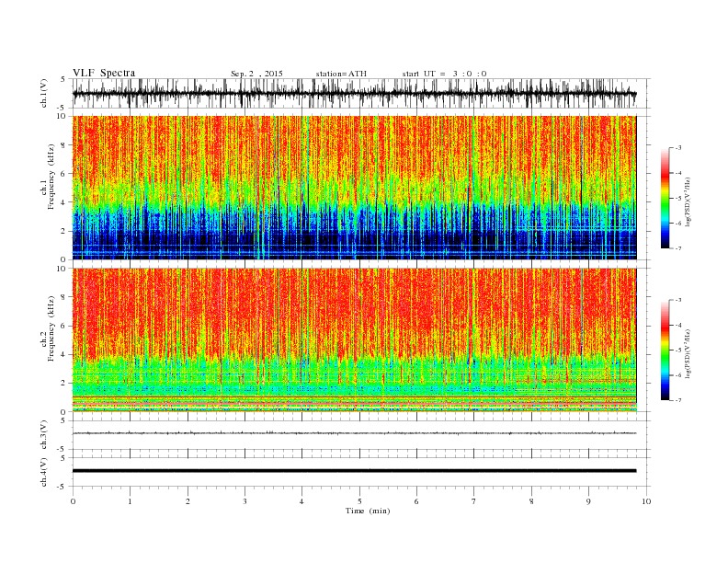Image resolution: width=728 pixels, height=563 pixels.
Task: Click time axis tick label "7"
Action: pyautogui.click(x=474, y=501)
